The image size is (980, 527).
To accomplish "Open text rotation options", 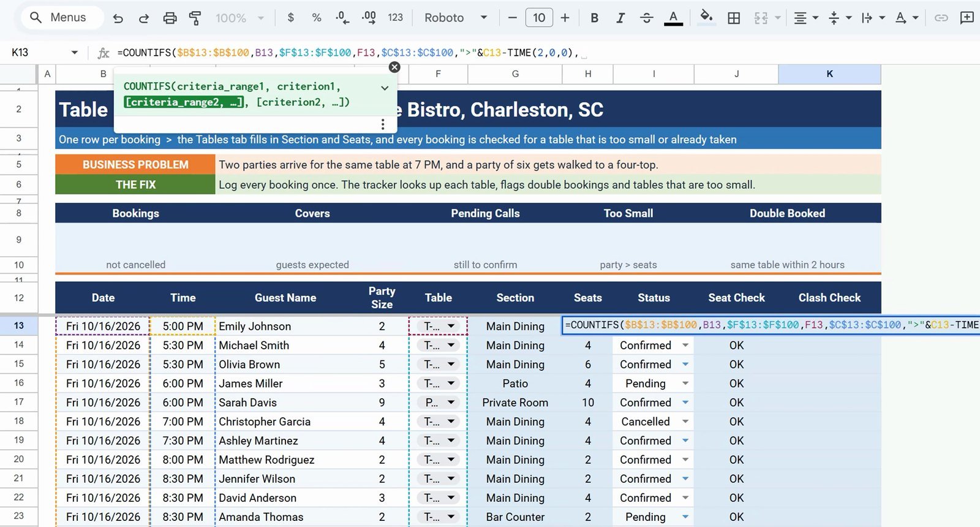I will [x=907, y=18].
